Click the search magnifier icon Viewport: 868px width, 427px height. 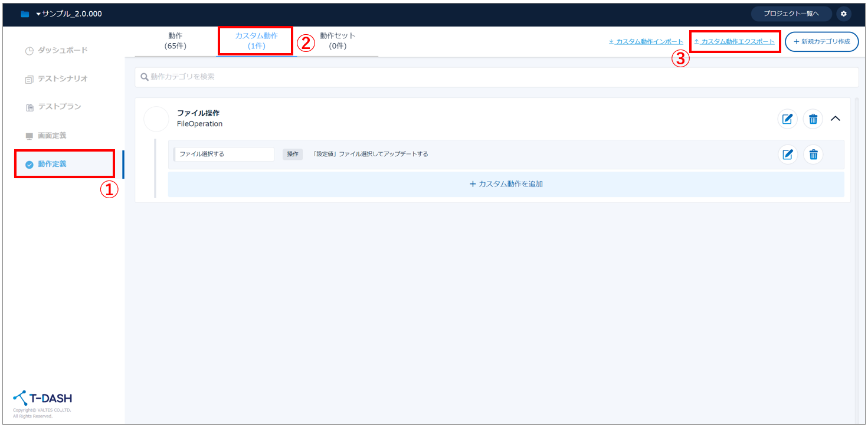[x=144, y=77]
